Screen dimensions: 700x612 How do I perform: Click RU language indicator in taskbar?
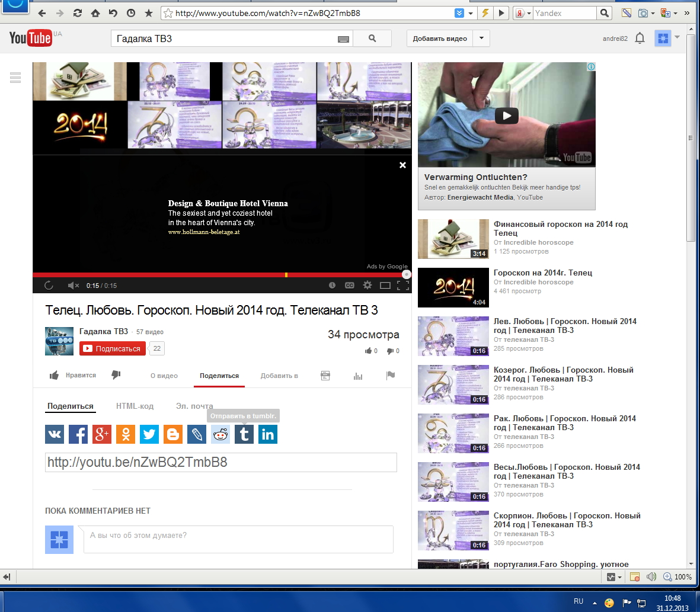click(578, 601)
